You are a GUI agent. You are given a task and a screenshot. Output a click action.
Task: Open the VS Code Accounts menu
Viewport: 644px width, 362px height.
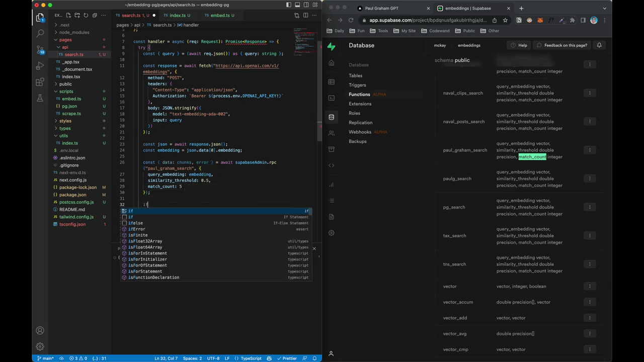click(x=40, y=330)
